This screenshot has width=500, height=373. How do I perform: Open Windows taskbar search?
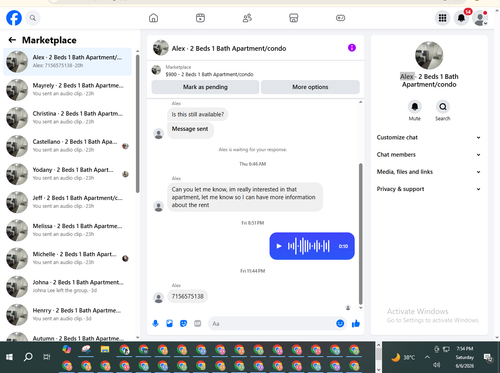click(x=28, y=357)
